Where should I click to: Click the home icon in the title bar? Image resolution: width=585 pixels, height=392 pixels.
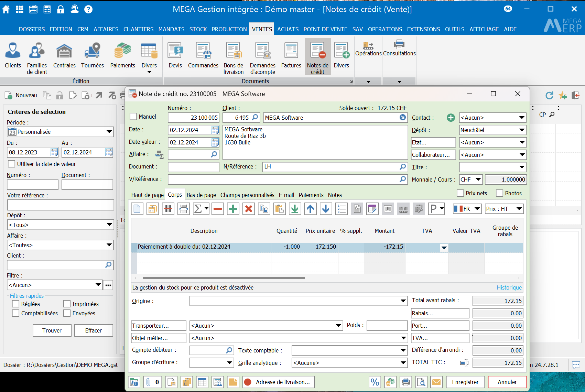pos(6,9)
